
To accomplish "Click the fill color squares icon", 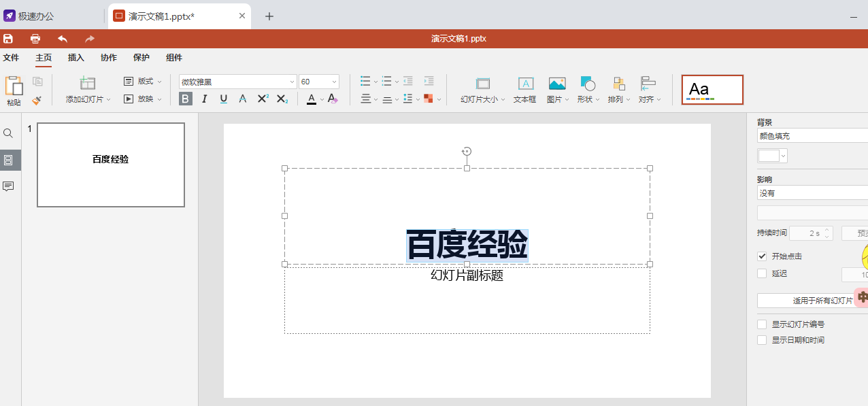I will tap(429, 99).
